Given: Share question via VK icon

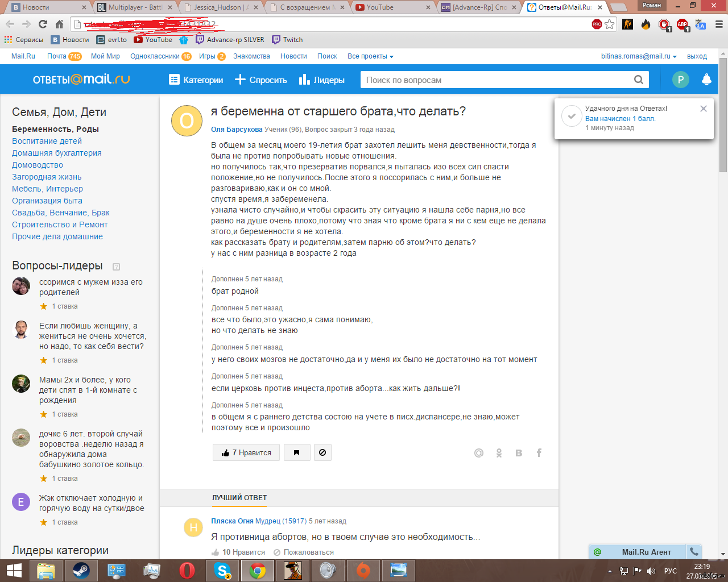Looking at the screenshot, I should tap(519, 453).
